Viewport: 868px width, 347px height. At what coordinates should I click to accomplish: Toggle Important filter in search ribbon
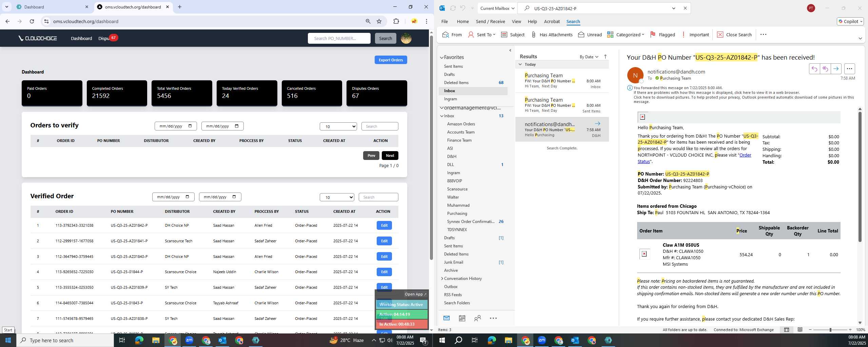(x=695, y=35)
